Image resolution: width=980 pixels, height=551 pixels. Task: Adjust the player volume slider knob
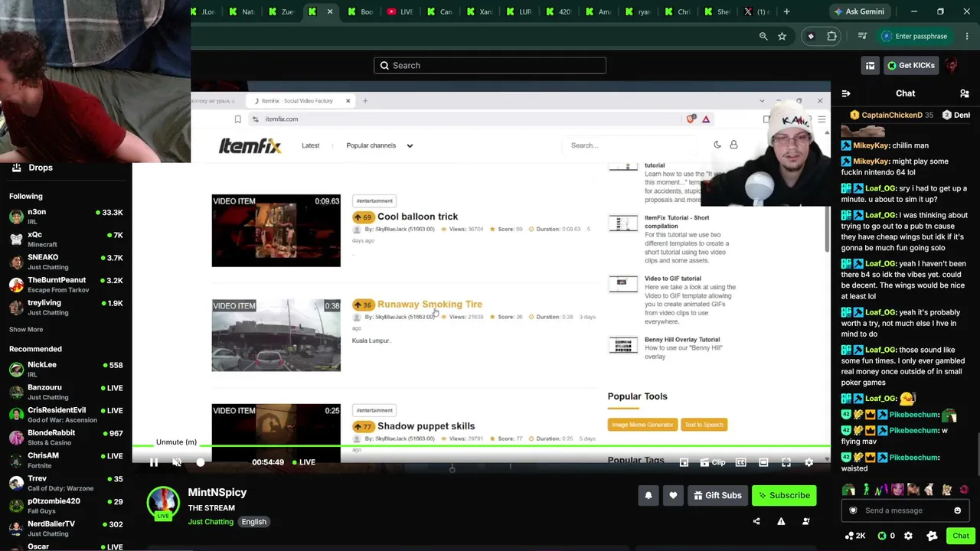click(x=201, y=462)
